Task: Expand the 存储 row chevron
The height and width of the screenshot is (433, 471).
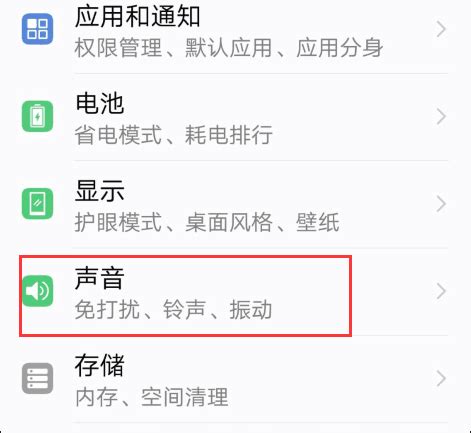Action: click(x=441, y=379)
